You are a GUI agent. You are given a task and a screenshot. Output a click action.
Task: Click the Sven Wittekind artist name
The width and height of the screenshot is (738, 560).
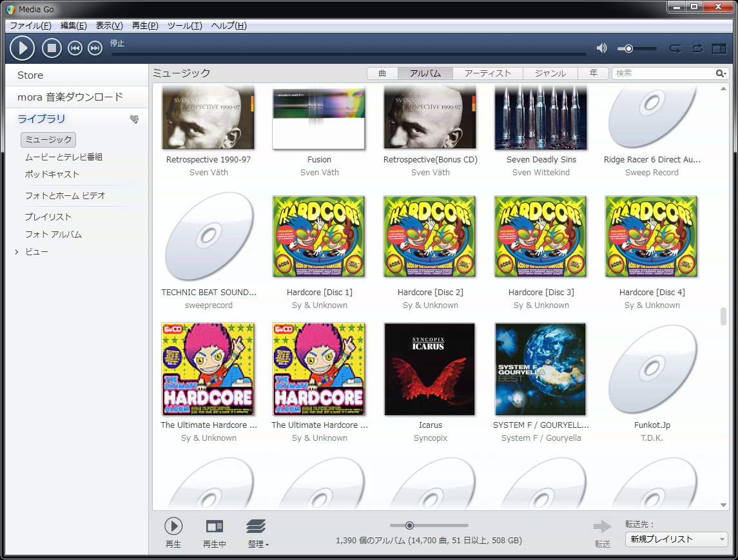point(541,172)
